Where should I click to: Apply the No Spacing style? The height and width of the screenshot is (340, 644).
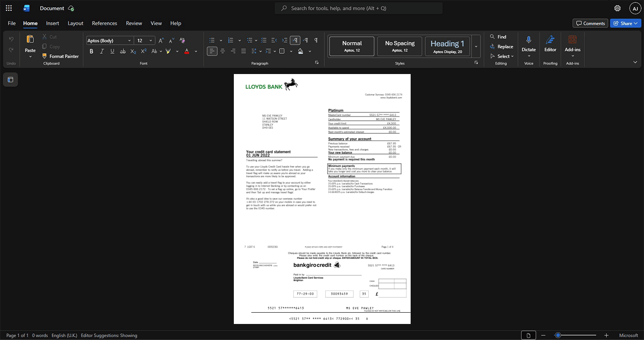tap(400, 46)
